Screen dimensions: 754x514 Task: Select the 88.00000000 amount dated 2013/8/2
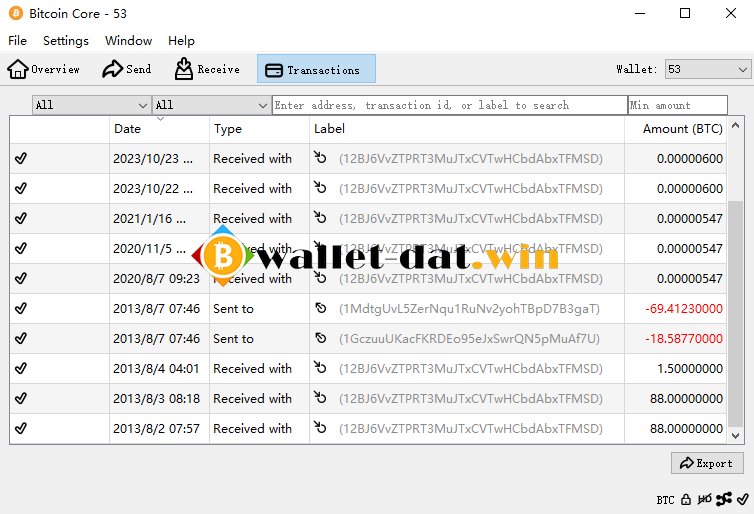[x=686, y=428]
